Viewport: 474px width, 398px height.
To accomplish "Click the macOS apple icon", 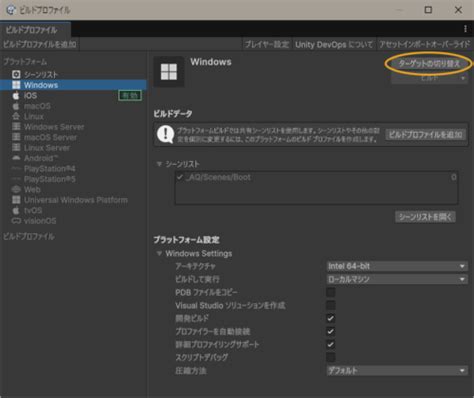I will tap(16, 106).
